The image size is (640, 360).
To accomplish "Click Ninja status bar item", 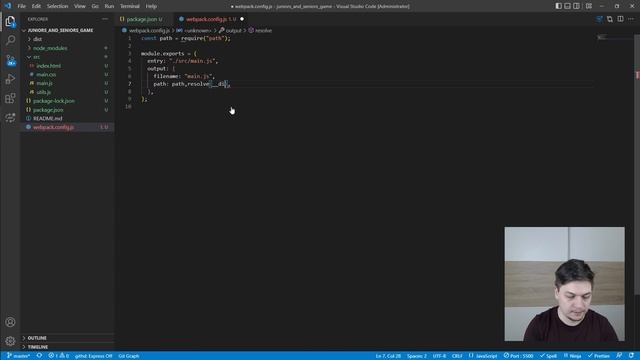I will (572, 356).
